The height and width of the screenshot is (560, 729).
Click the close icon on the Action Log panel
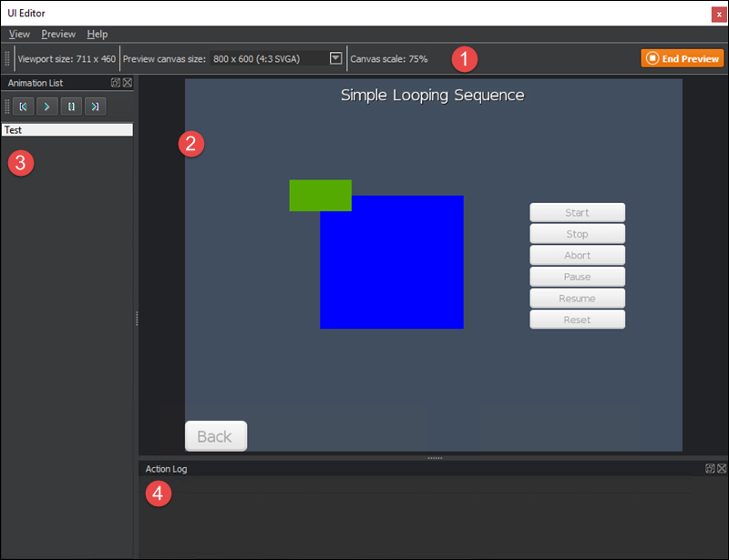(721, 468)
